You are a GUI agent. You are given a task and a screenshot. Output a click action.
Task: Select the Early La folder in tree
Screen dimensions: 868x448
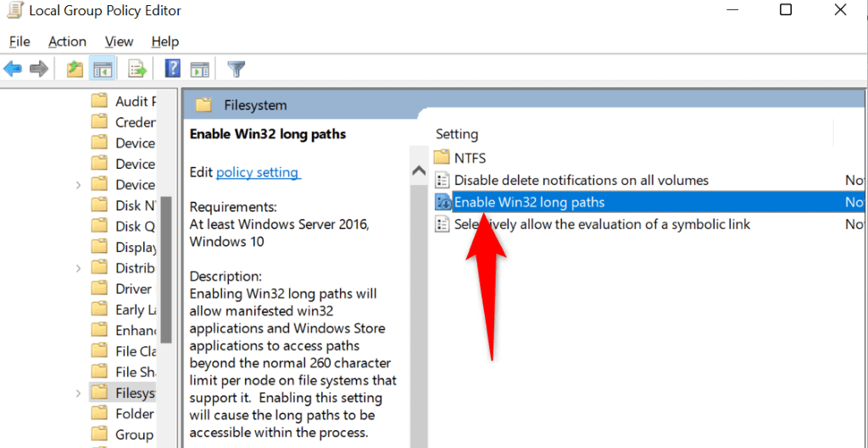pos(124,310)
